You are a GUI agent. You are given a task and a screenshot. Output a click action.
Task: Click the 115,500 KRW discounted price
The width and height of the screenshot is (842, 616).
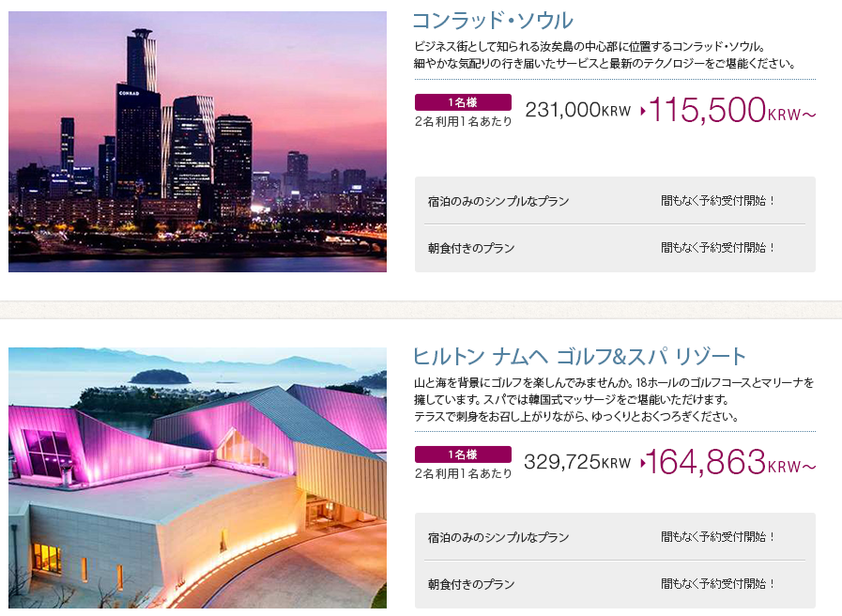pos(732,110)
